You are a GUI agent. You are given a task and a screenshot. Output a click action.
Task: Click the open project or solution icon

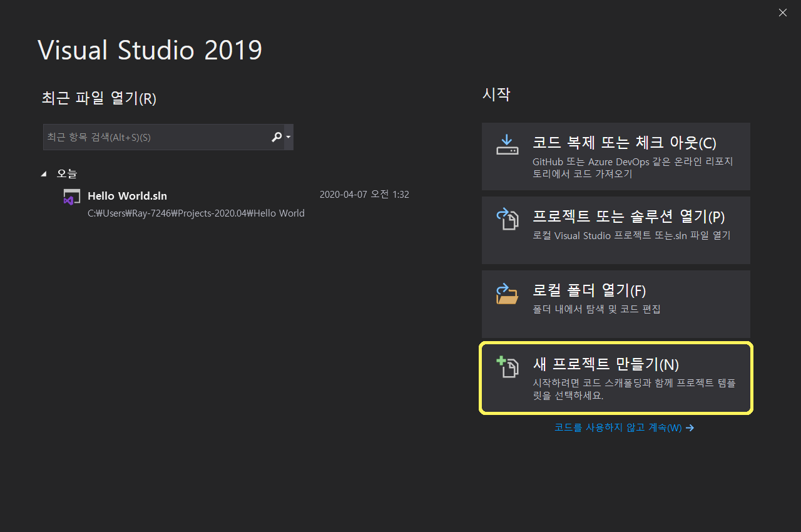pos(508,219)
